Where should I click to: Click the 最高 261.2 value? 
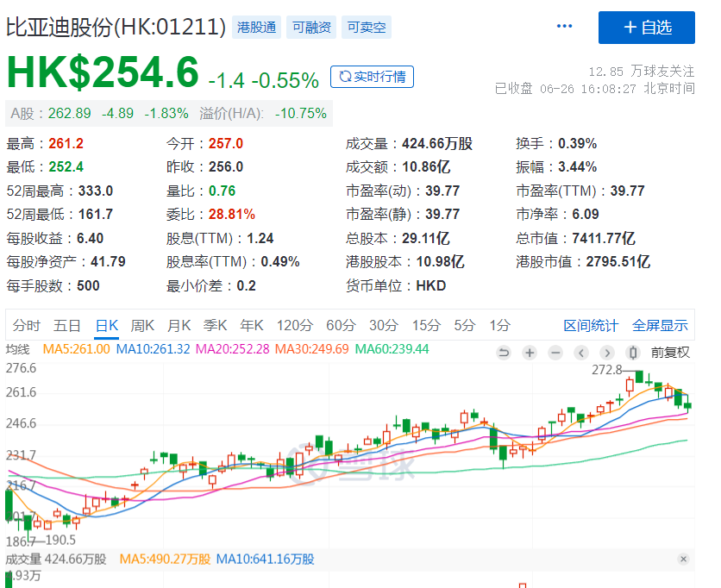coord(66,143)
